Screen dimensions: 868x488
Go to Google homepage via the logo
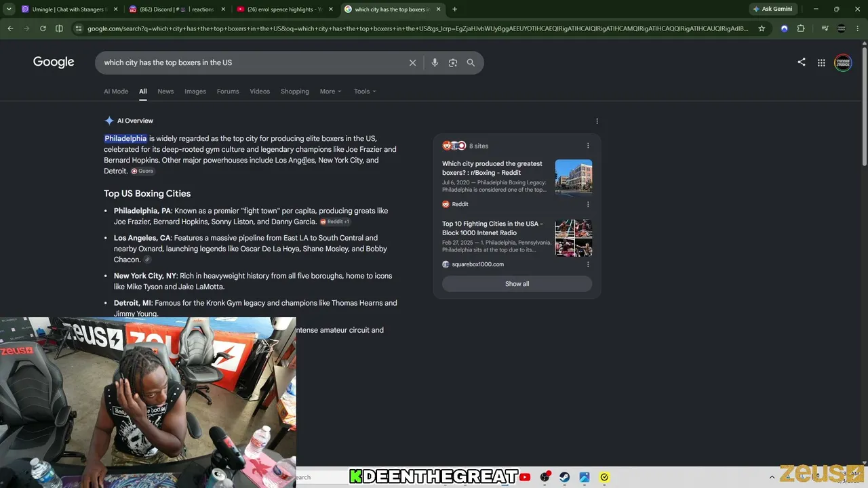pyautogui.click(x=54, y=62)
